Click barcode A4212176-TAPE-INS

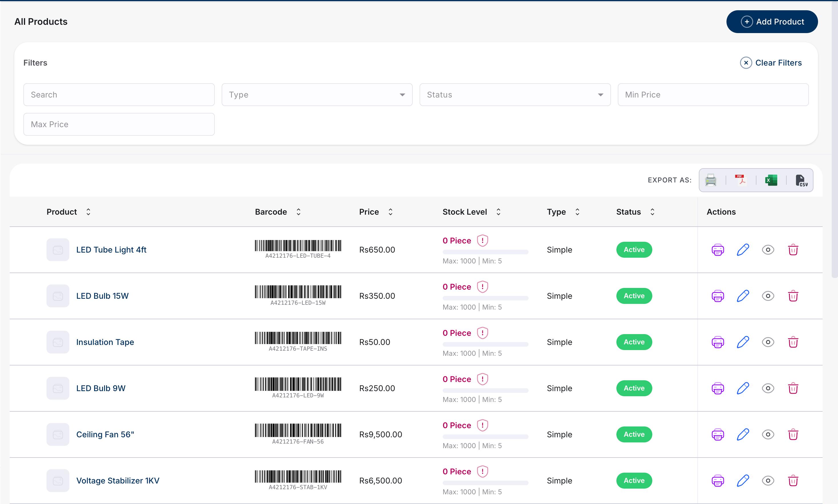(x=298, y=342)
